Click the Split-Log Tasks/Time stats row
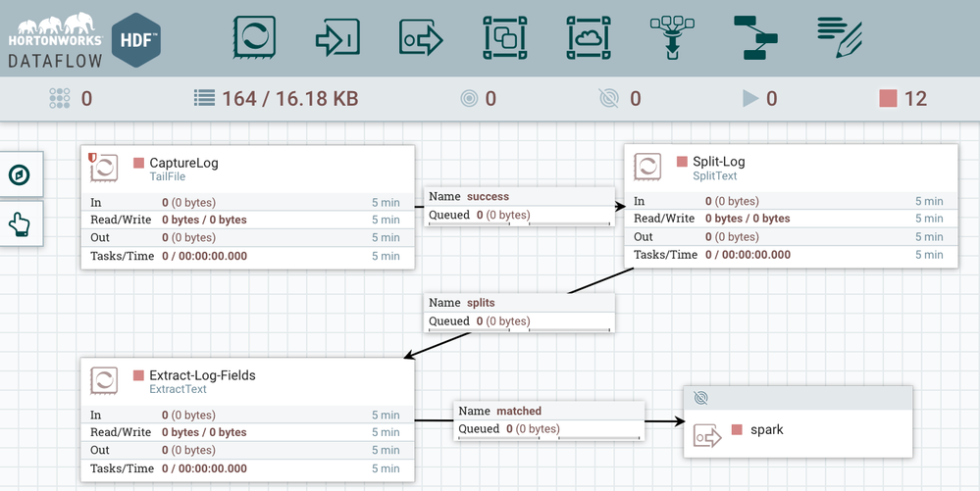Screen dimensions: 980x491 point(792,255)
